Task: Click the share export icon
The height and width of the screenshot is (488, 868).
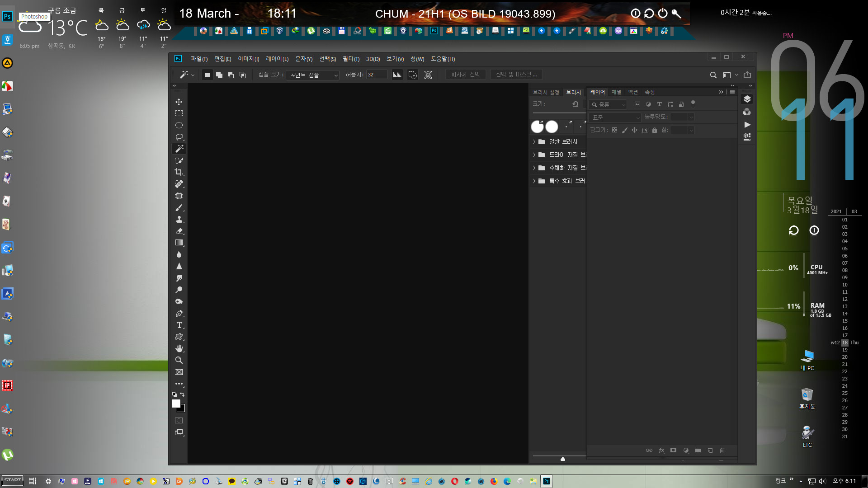Action: pyautogui.click(x=747, y=75)
